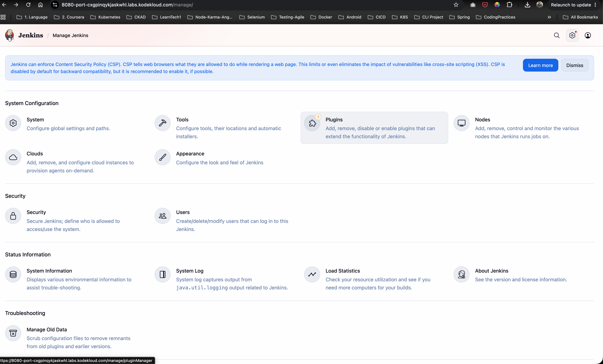
Task: Open the Security item link title
Action: point(36,212)
